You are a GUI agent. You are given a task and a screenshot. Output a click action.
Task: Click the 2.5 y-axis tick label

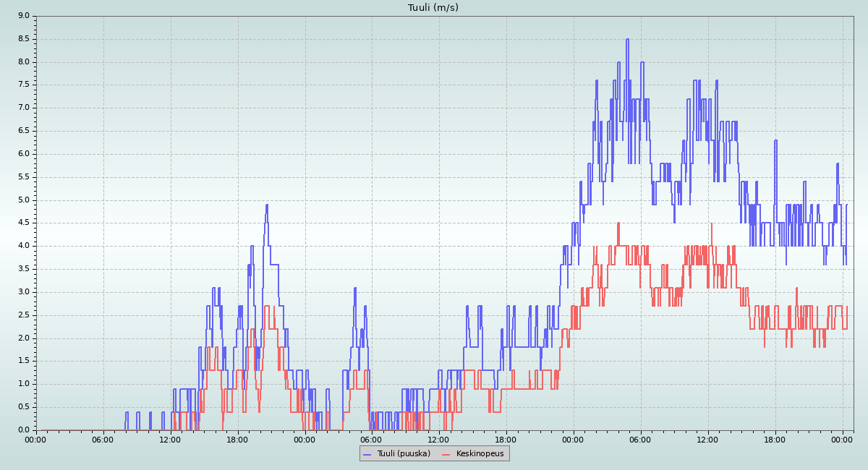click(23, 315)
